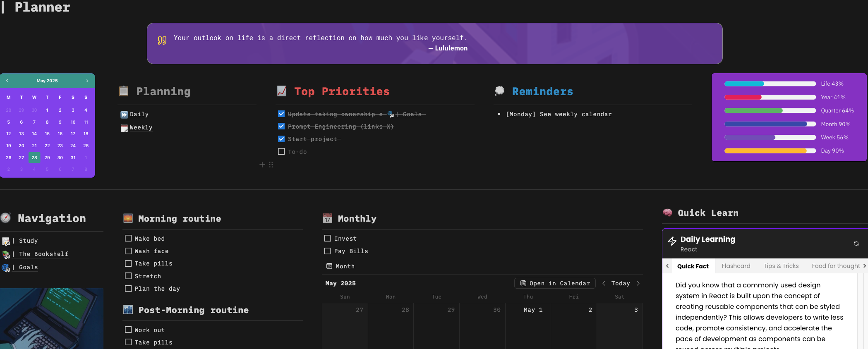Uncheck the Update taking ownership priority
Screen dimensions: 868x349
[281, 114]
